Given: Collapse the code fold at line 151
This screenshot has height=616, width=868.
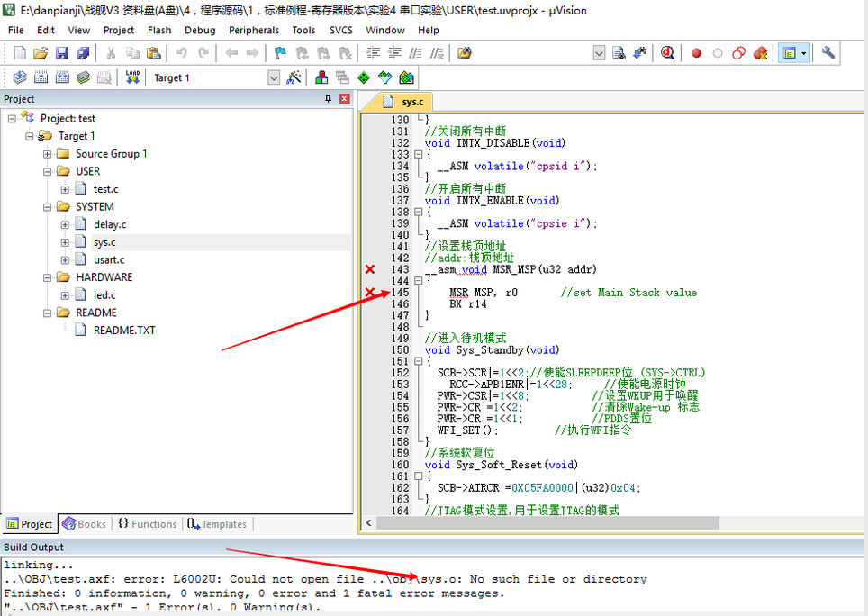Looking at the screenshot, I should 419,361.
